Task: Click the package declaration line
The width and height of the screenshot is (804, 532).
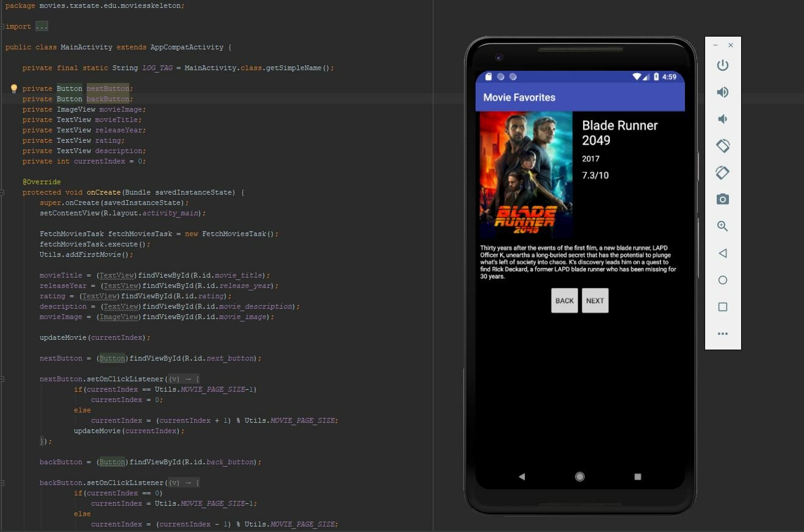Action: tap(95, 5)
